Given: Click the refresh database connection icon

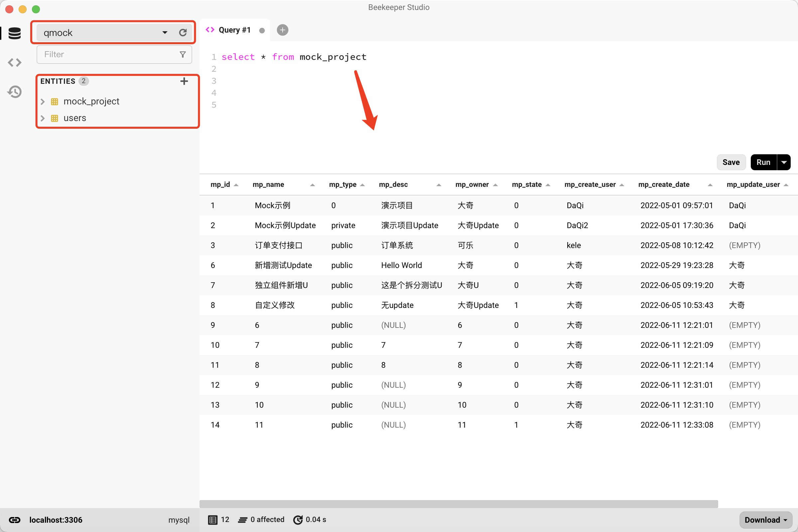Looking at the screenshot, I should click(x=183, y=33).
